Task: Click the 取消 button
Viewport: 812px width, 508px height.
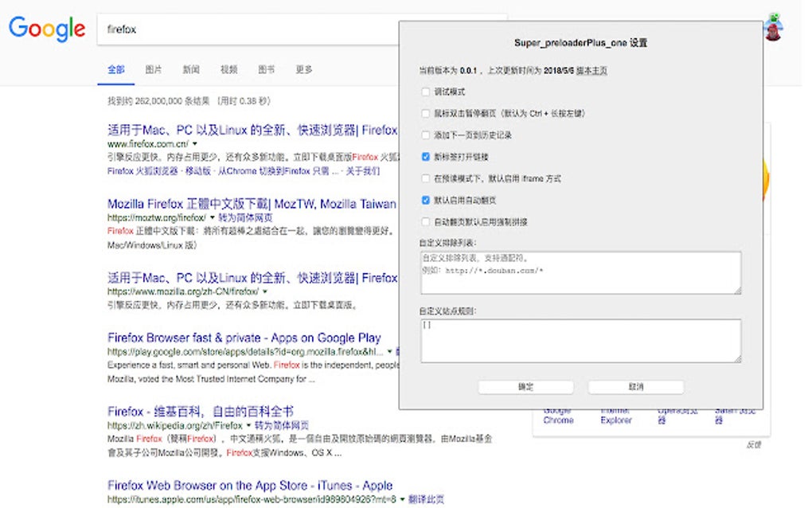Action: tap(635, 387)
